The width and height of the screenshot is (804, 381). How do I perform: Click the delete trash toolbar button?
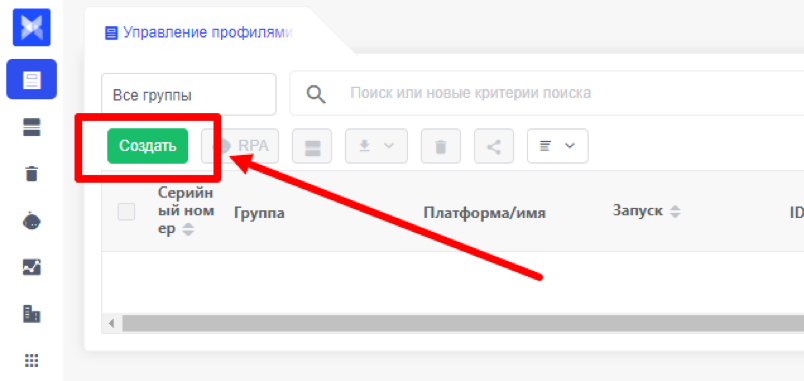point(441,146)
